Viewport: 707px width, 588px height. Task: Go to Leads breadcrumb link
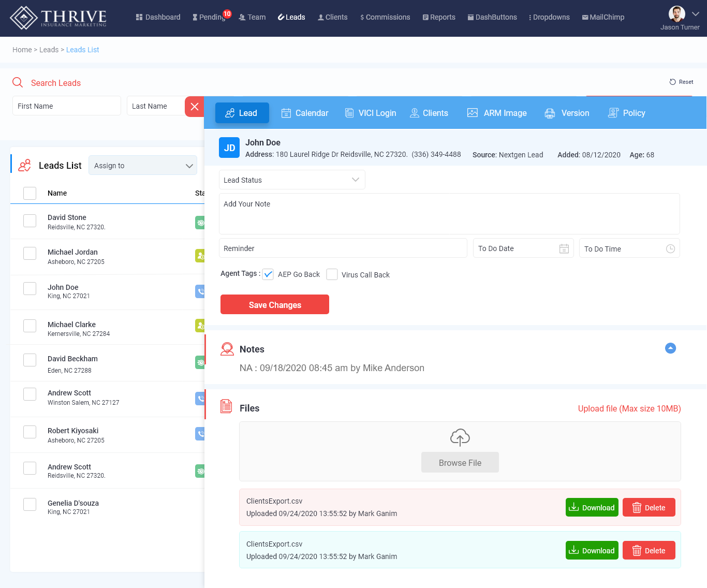[49, 50]
